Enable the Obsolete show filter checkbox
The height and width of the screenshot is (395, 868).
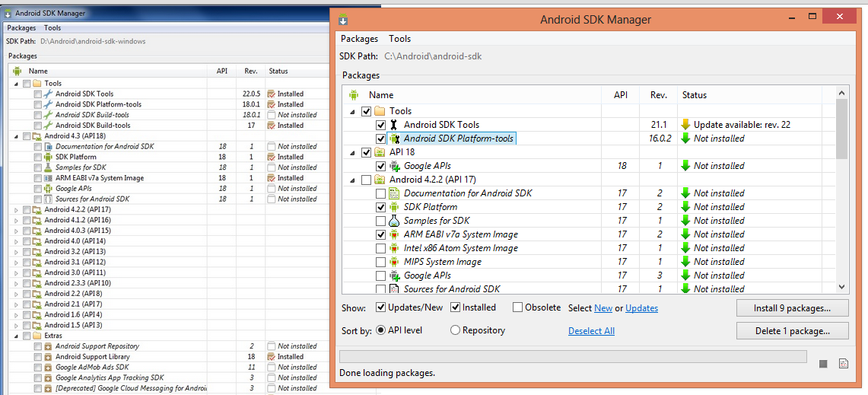[517, 307]
